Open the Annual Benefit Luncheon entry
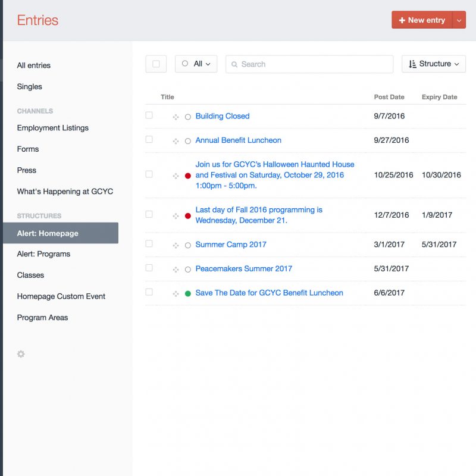The height and width of the screenshot is (476, 476). point(239,140)
